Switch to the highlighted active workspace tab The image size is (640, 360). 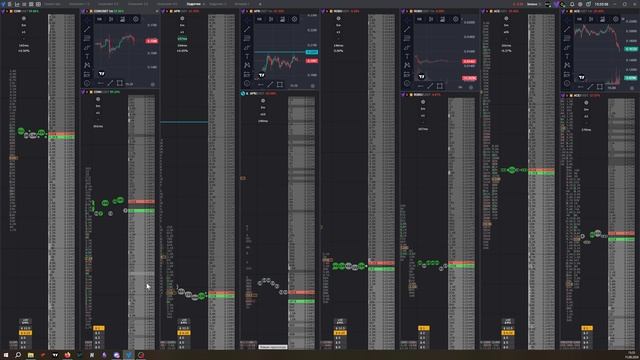tap(194, 4)
